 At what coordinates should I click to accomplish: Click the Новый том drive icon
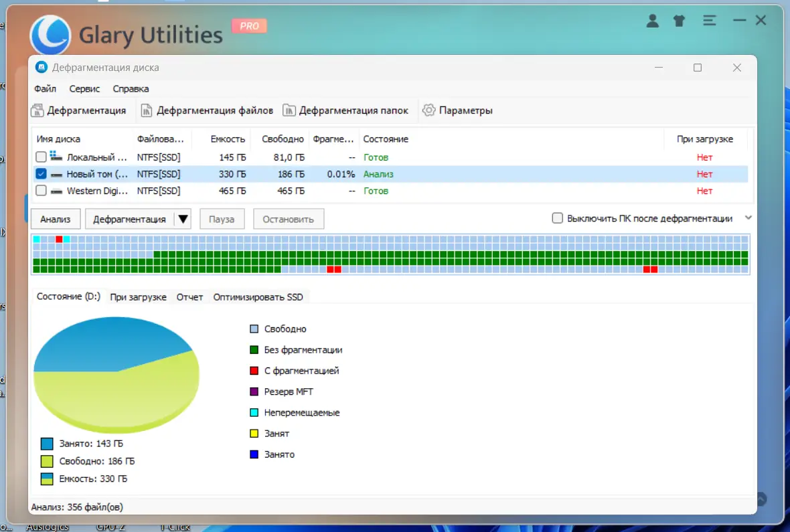tap(56, 175)
